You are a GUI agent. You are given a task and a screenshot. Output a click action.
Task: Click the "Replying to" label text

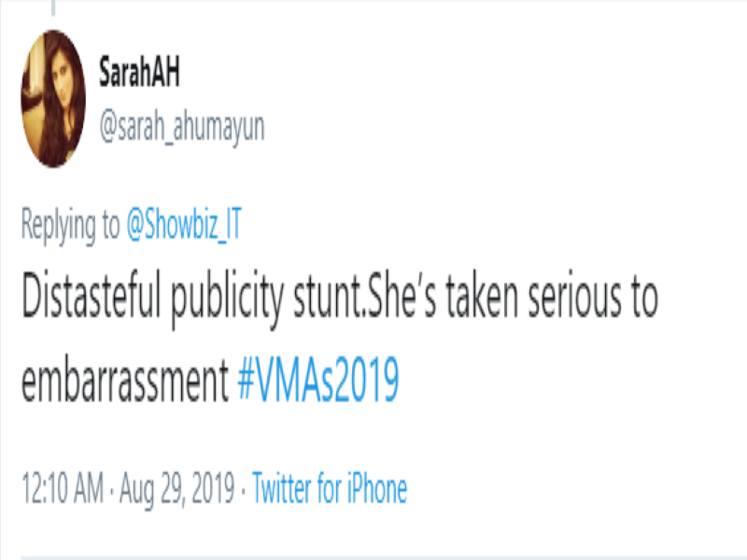pos(70,225)
